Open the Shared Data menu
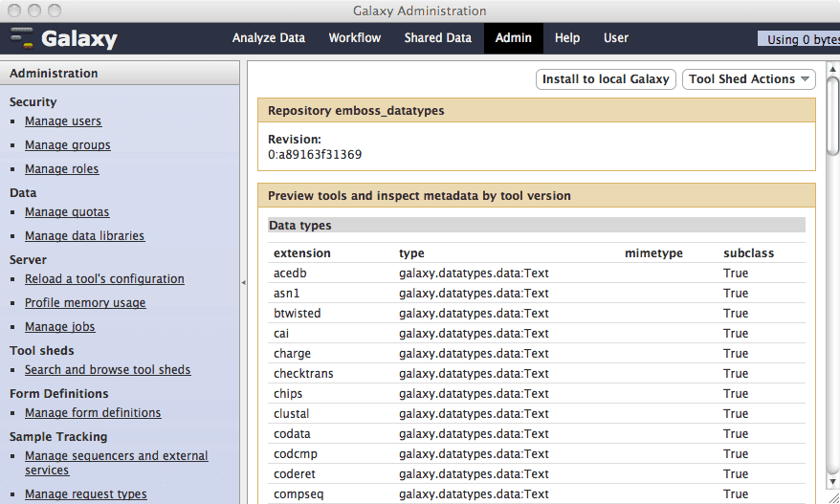840x504 pixels. tap(437, 38)
